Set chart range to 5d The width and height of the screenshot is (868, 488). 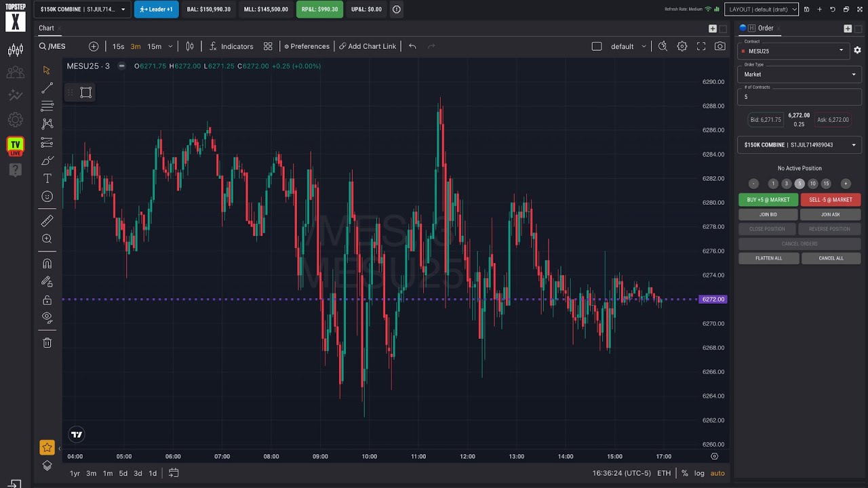pos(123,473)
